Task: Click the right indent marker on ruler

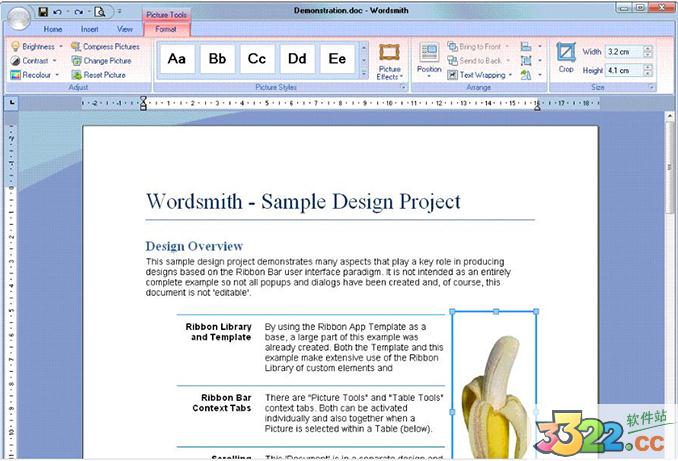Action: pos(537,107)
